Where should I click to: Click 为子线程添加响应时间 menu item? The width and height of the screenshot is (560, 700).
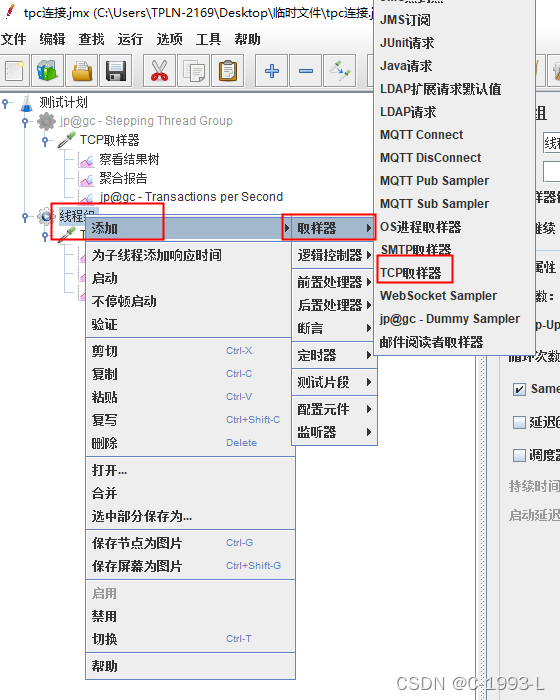point(188,255)
